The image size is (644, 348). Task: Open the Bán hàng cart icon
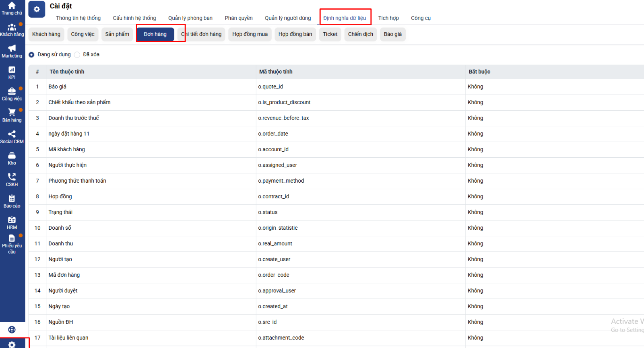click(x=12, y=115)
